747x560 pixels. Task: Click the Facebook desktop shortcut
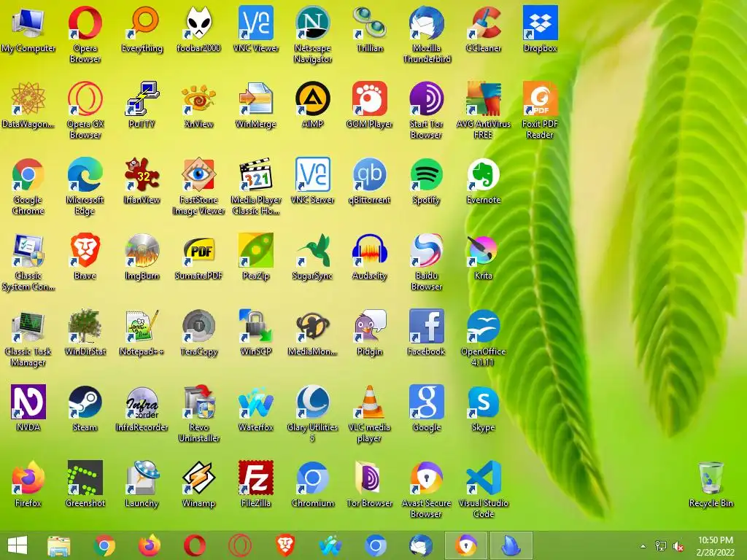(426, 332)
